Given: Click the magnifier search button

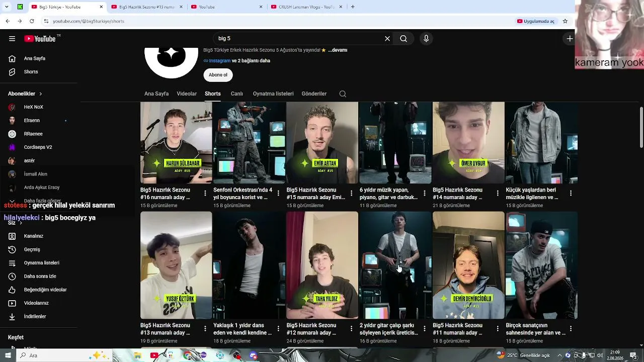Looking at the screenshot, I should (404, 39).
